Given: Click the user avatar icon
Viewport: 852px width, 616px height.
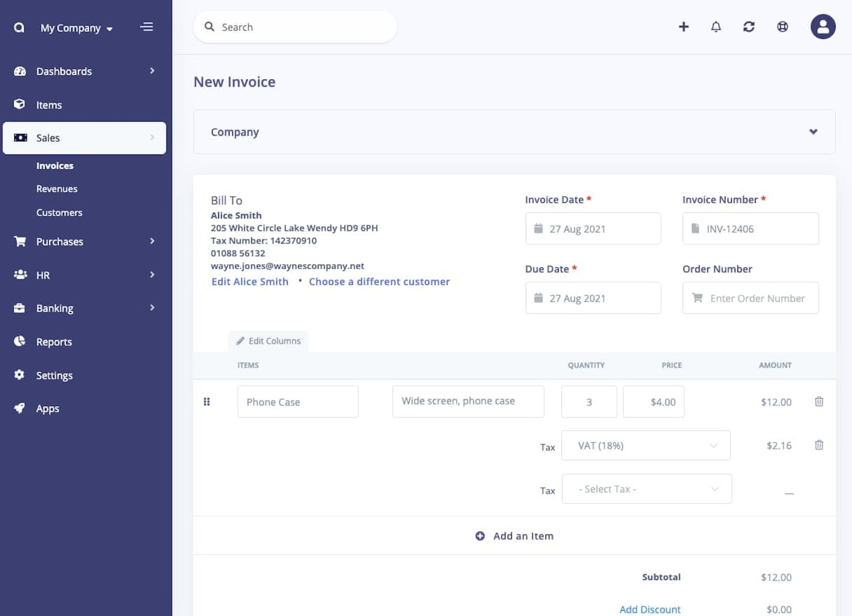Looking at the screenshot, I should [x=823, y=26].
